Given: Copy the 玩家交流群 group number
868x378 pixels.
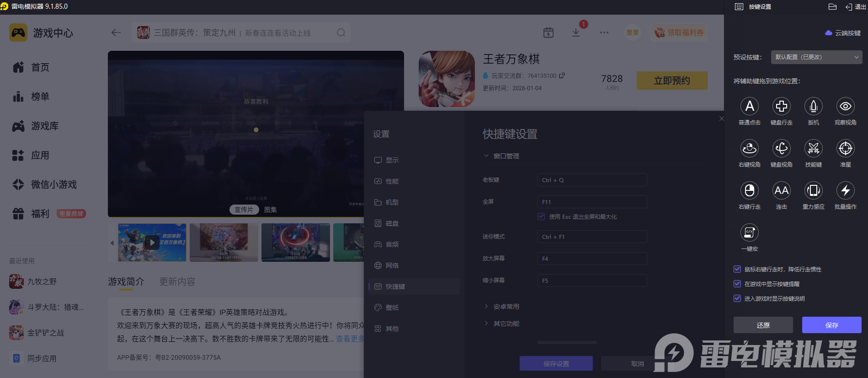Looking at the screenshot, I should (562, 76).
